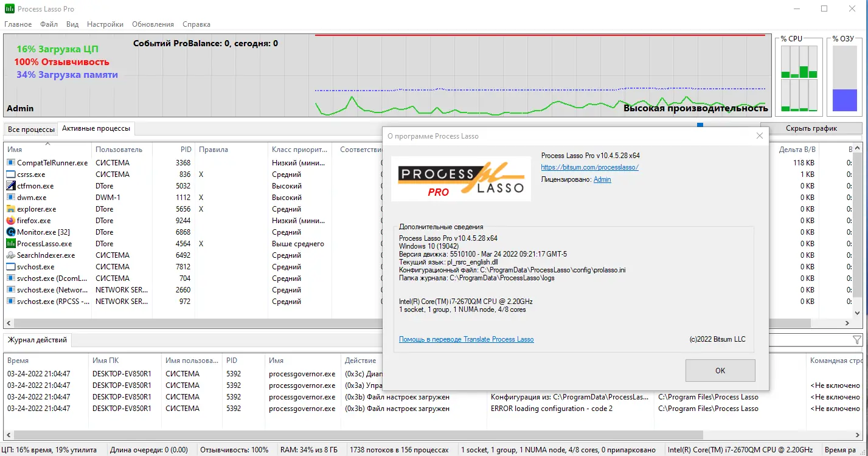Sort by the Правила column header

point(231,150)
